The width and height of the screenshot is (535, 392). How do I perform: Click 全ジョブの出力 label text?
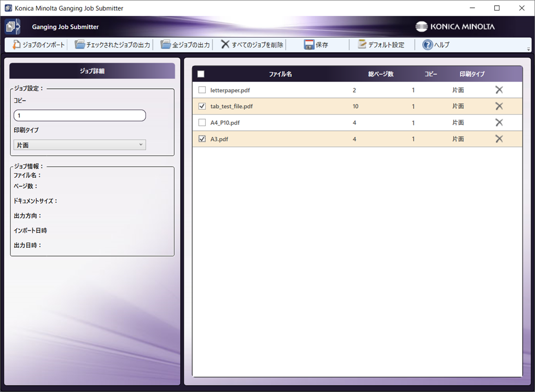pos(191,45)
